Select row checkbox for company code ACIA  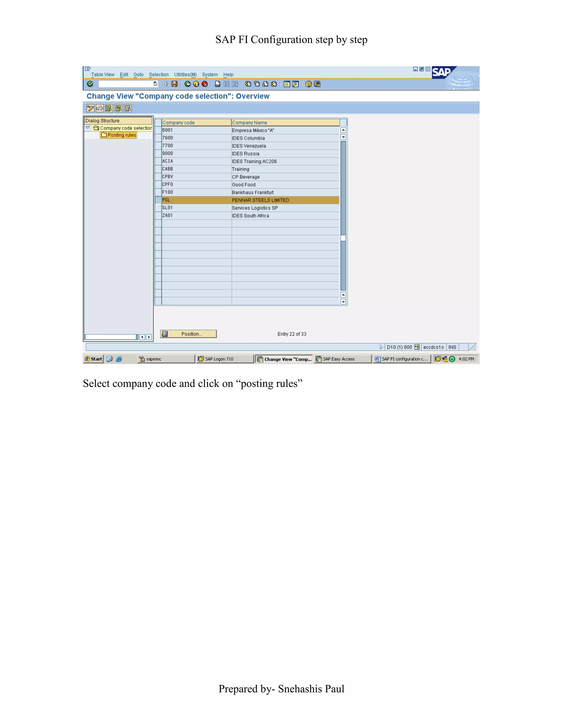(x=158, y=161)
